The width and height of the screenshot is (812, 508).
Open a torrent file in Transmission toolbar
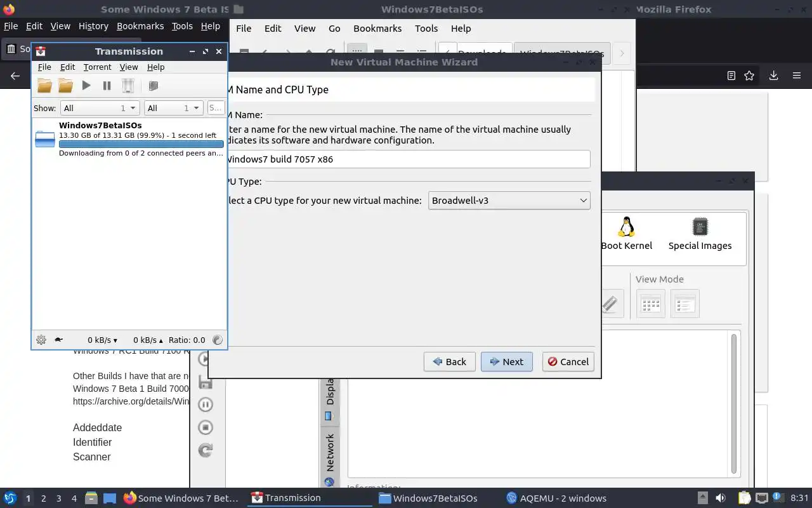tap(44, 85)
